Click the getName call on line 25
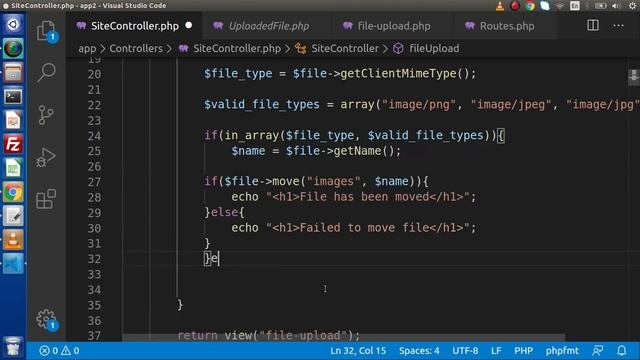The height and width of the screenshot is (360, 640). coord(357,151)
